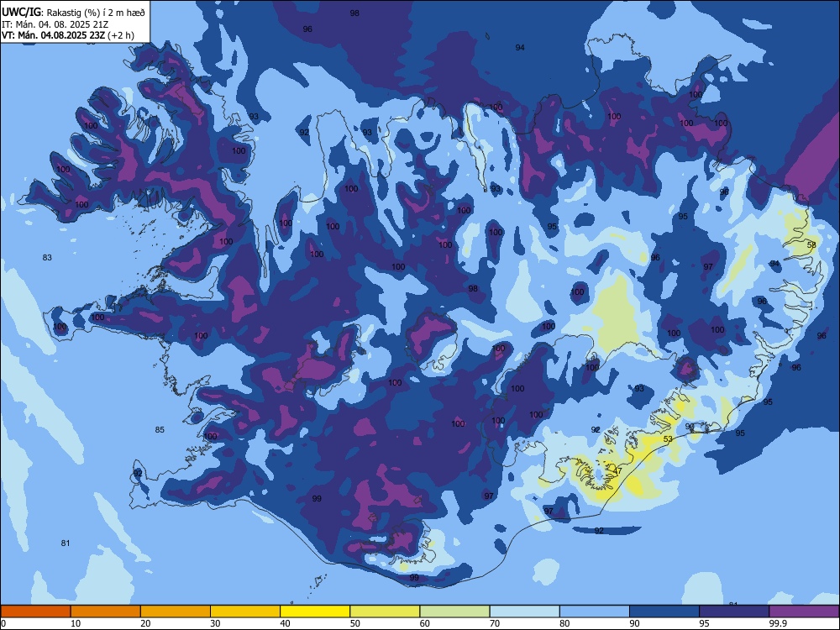Image resolution: width=840 pixels, height=630 pixels.
Task: Click the '58' value on the east coast
Action: tap(811, 244)
